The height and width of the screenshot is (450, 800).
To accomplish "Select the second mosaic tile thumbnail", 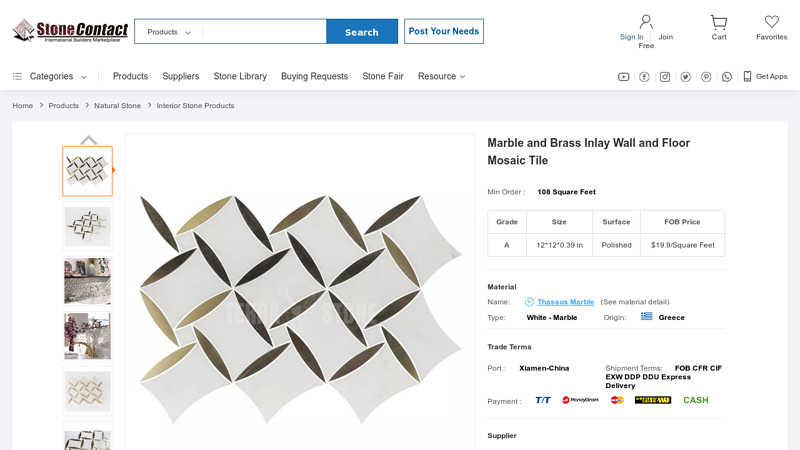I will pyautogui.click(x=87, y=226).
